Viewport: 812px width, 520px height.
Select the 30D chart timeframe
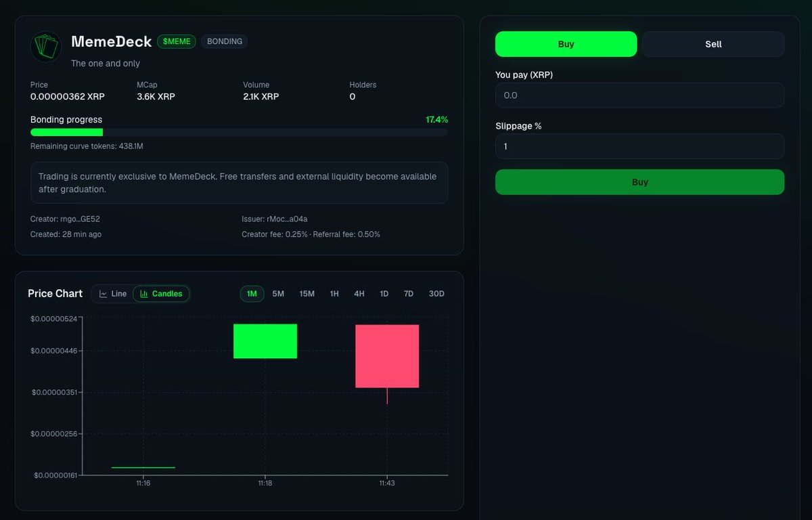click(436, 294)
